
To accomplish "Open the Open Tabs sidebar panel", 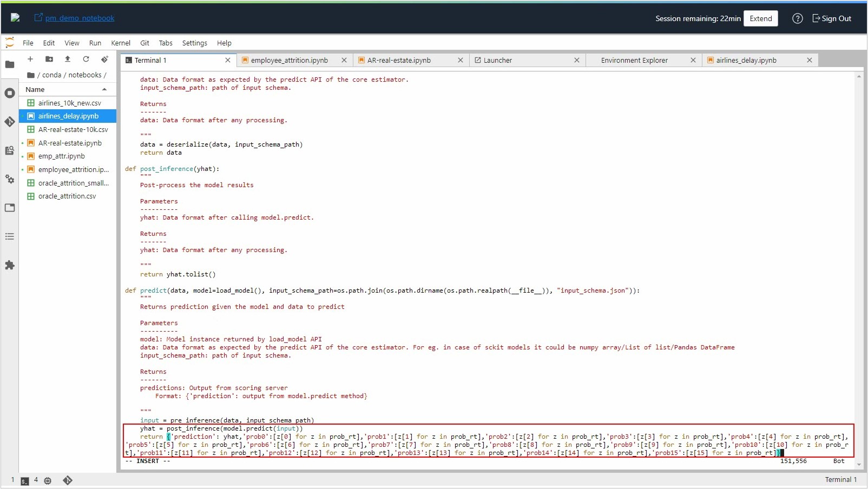I will tap(10, 208).
